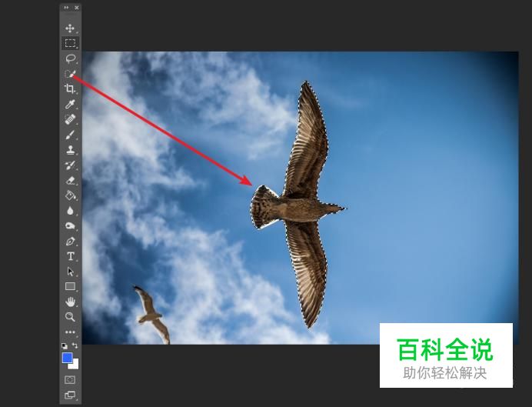The height and width of the screenshot is (407, 532).
Task: Select the Rectangle shape tool
Action: click(70, 286)
